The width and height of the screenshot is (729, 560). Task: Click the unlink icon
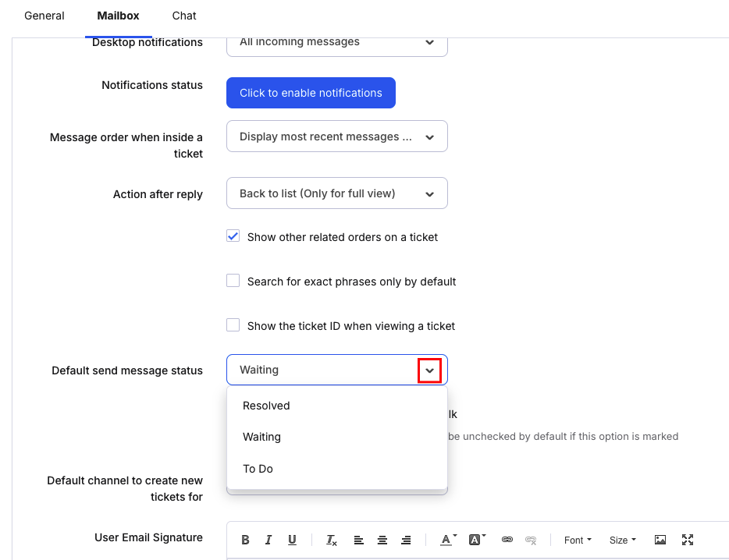click(531, 540)
